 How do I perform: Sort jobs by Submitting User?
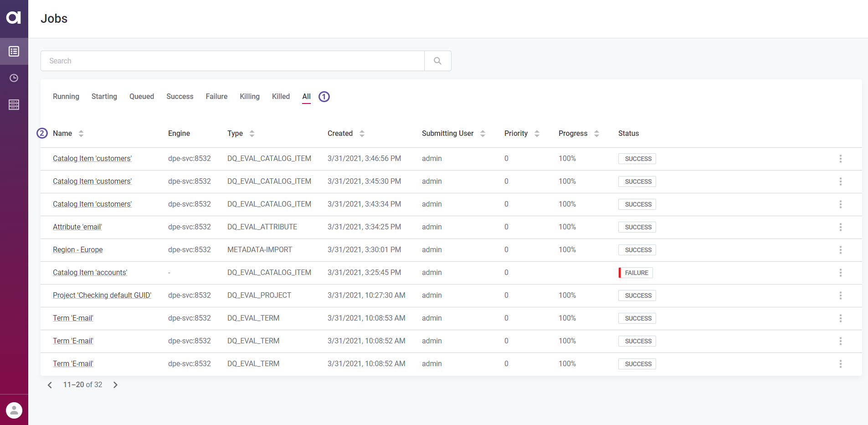click(x=483, y=133)
